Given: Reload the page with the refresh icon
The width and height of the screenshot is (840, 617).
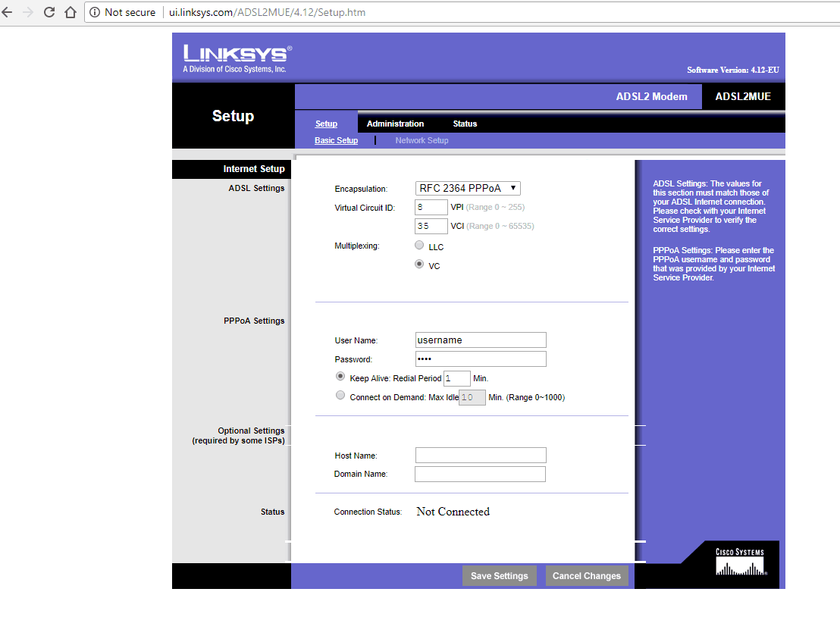Looking at the screenshot, I should click(49, 12).
